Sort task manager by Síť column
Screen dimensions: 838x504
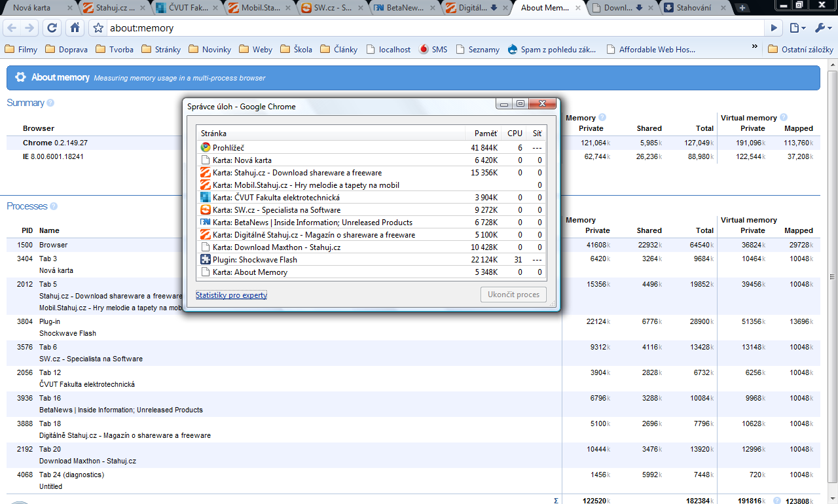(x=537, y=134)
